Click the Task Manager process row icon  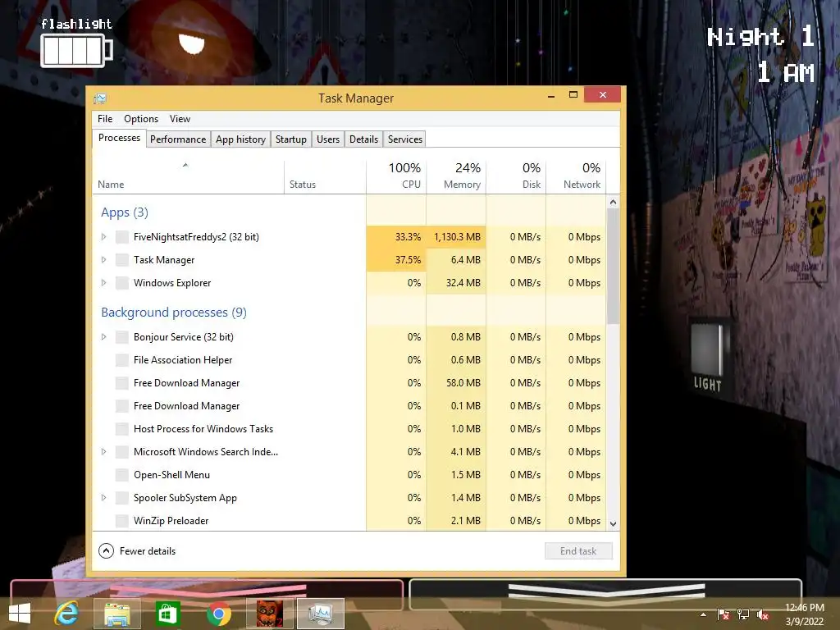[122, 260]
